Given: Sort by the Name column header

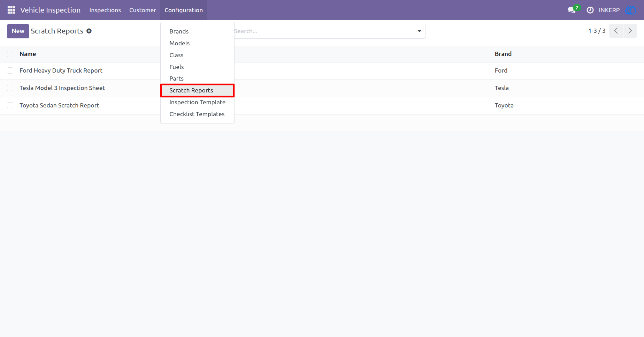Looking at the screenshot, I should (28, 54).
